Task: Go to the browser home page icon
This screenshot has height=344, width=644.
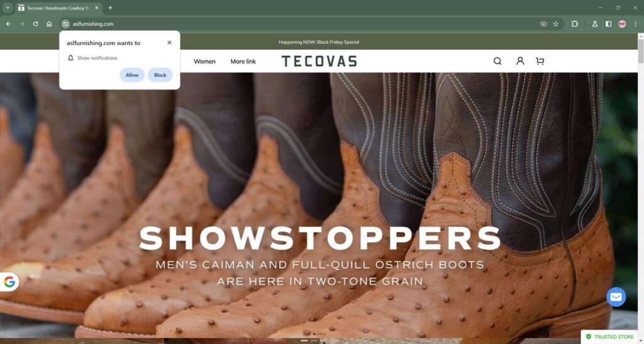Action: coord(49,24)
